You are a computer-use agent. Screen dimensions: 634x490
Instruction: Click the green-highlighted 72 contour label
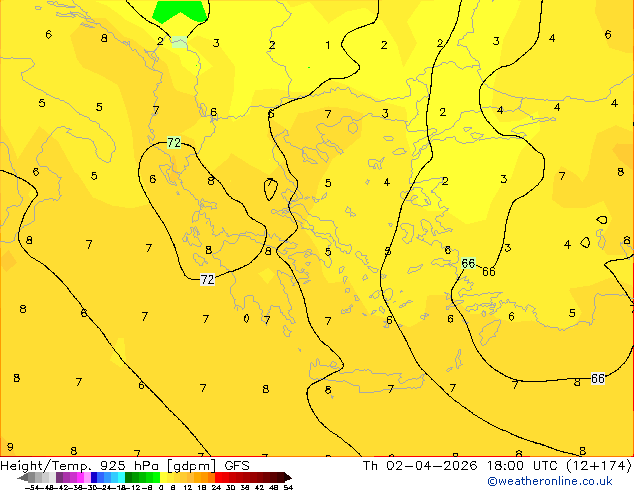tap(174, 142)
